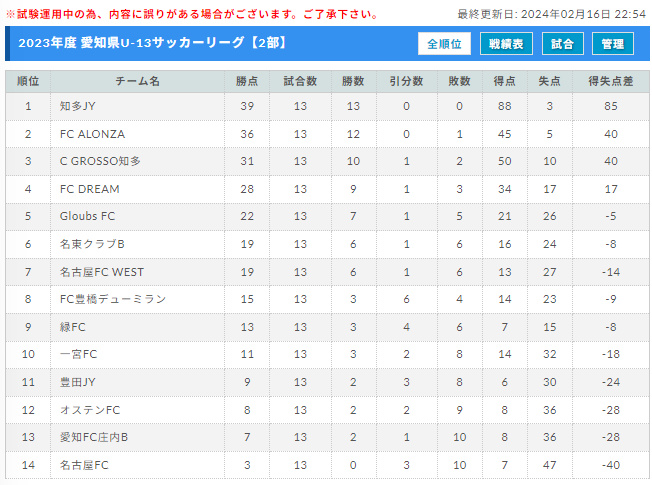Select 緑FC in the standings
The height and width of the screenshot is (485, 652).
coord(72,327)
